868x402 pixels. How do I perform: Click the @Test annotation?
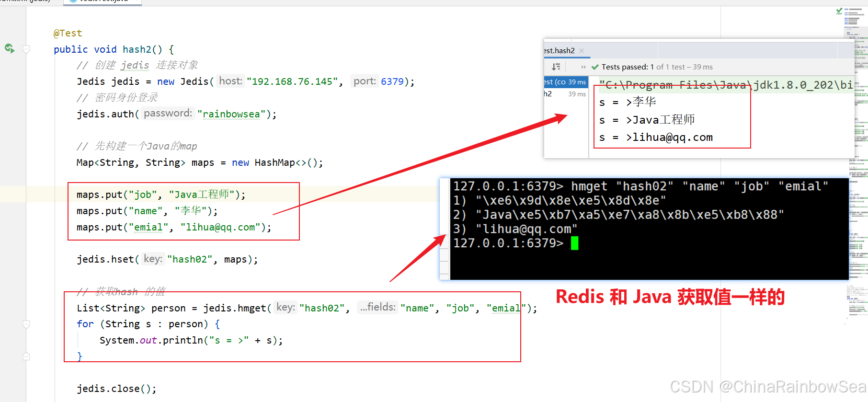pyautogui.click(x=68, y=33)
